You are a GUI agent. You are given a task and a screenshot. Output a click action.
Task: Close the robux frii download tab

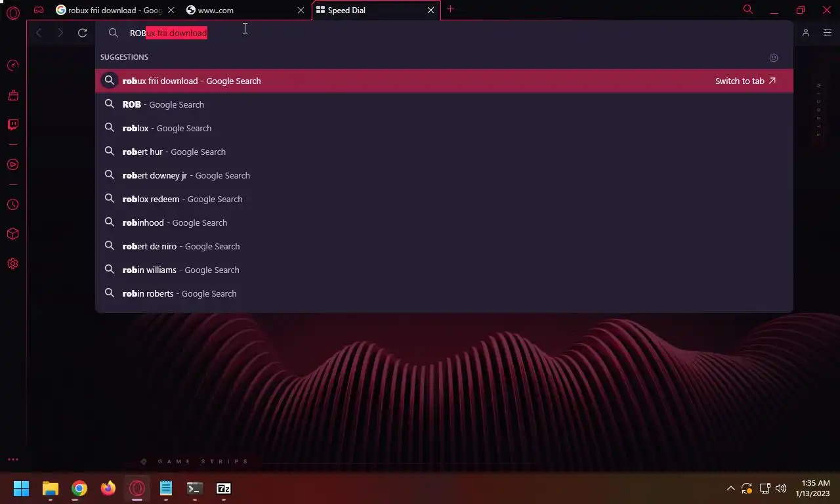click(171, 10)
